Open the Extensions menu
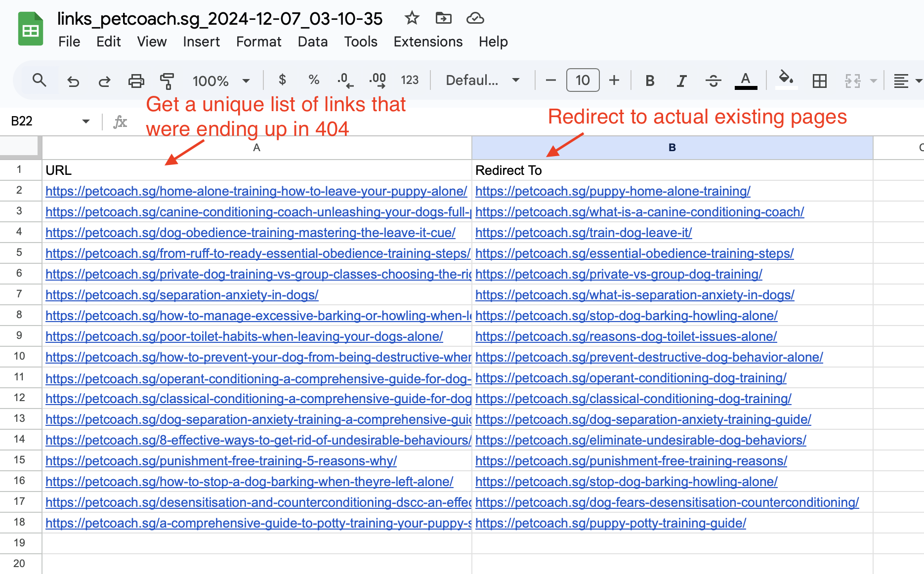 point(428,41)
